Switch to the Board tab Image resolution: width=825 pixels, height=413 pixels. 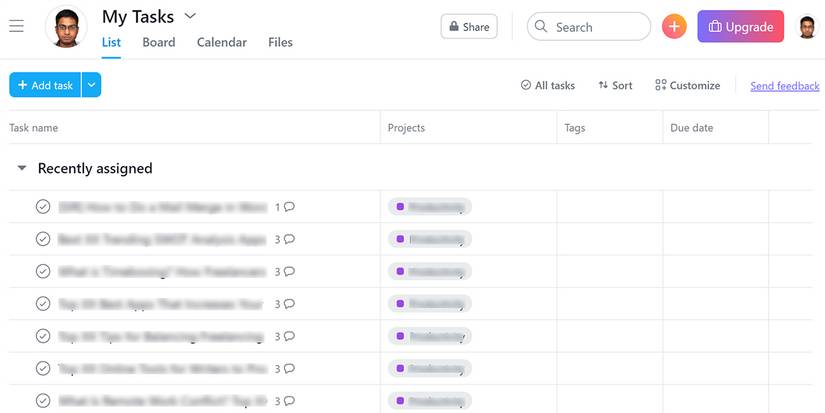point(159,42)
